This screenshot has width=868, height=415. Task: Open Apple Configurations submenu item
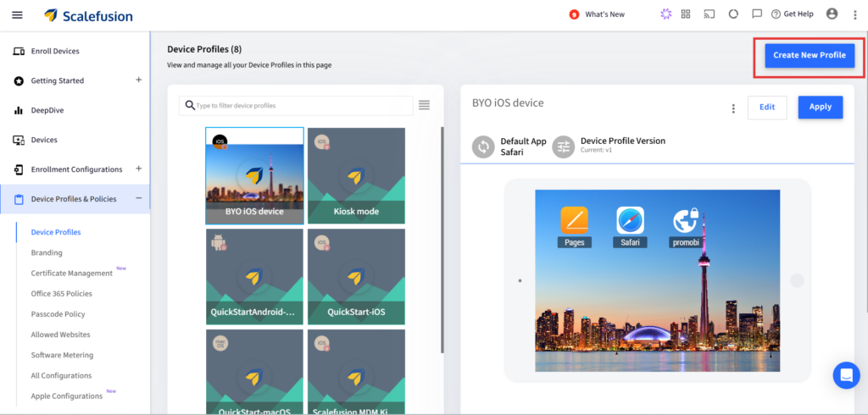tap(66, 396)
